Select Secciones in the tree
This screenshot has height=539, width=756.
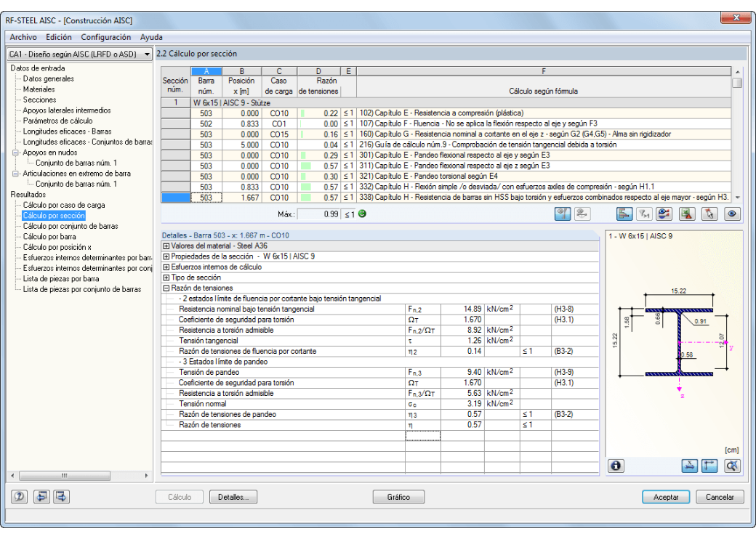(x=39, y=100)
